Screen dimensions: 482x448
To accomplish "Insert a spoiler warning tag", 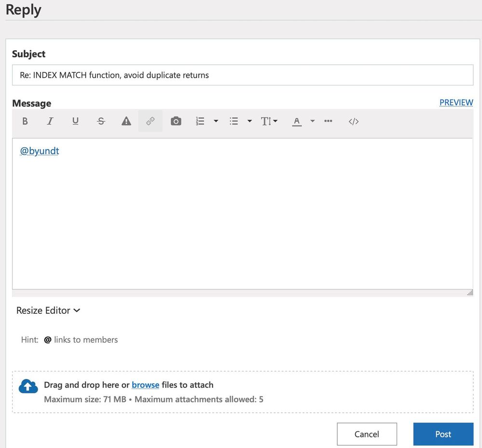I will (x=126, y=121).
